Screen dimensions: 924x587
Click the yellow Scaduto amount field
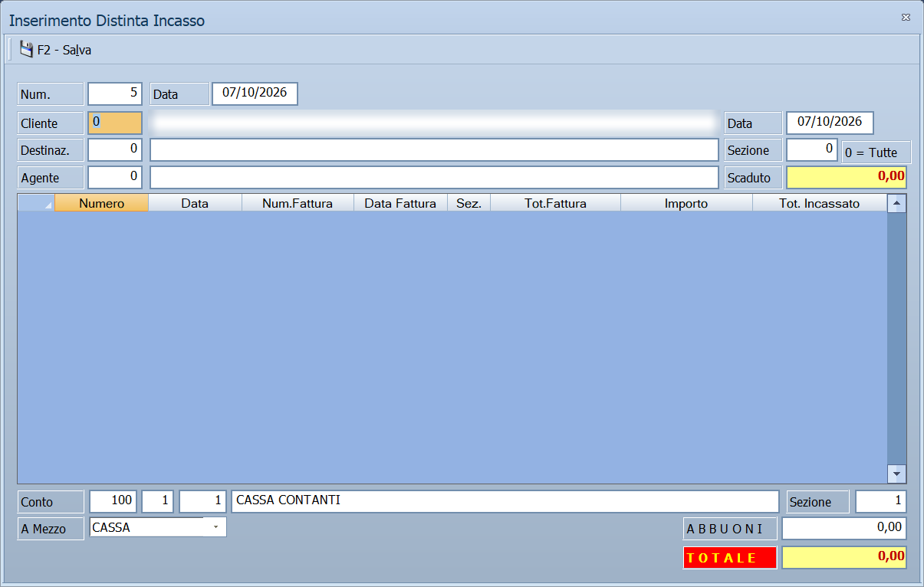[x=847, y=177]
